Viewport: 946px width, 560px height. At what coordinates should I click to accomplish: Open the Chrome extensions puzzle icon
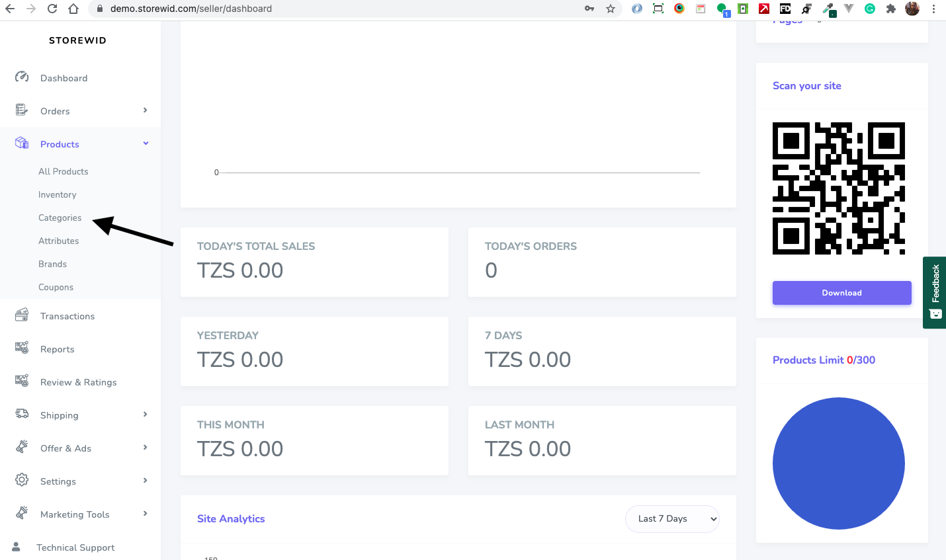pos(891,9)
